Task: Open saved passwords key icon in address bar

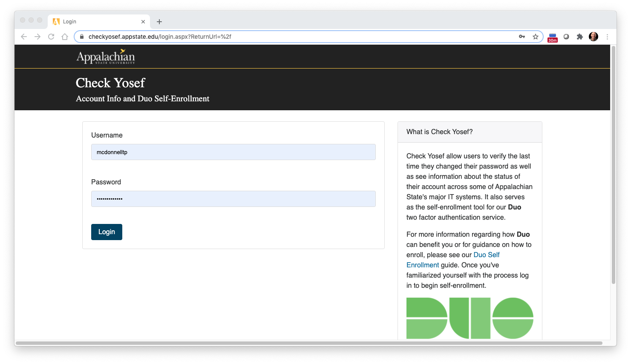Action: tap(522, 37)
